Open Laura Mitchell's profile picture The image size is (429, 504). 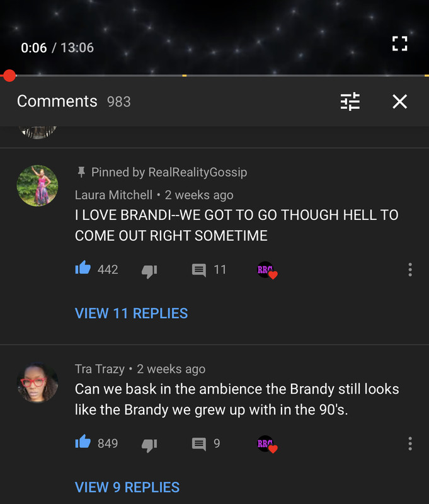[38, 186]
